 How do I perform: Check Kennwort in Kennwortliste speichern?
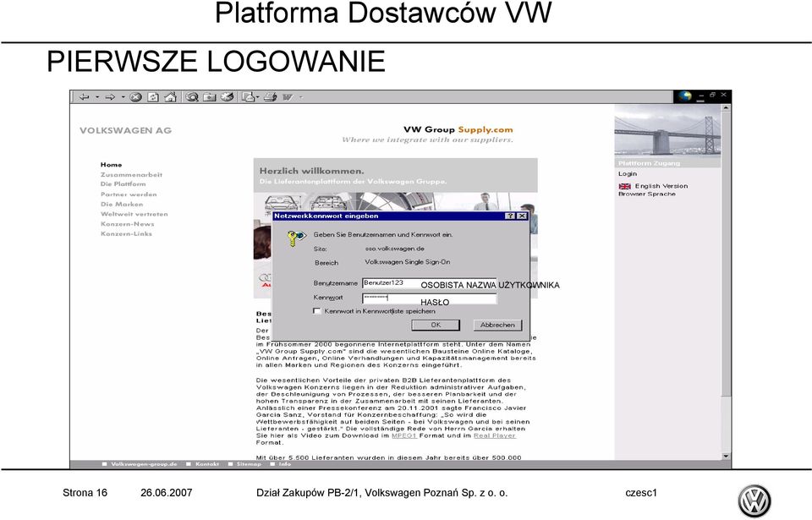[317, 311]
